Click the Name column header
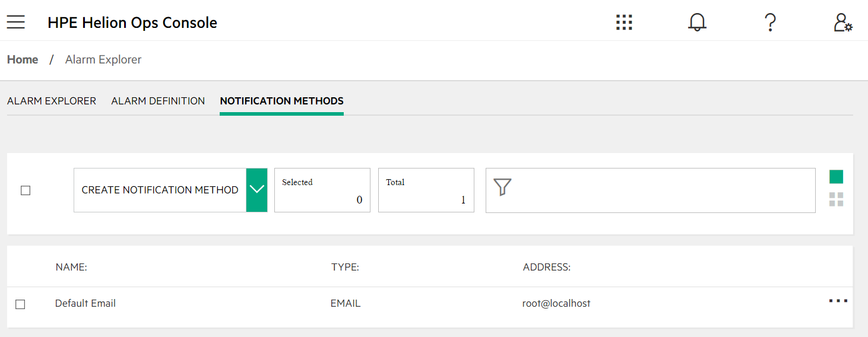868x337 pixels. click(71, 267)
